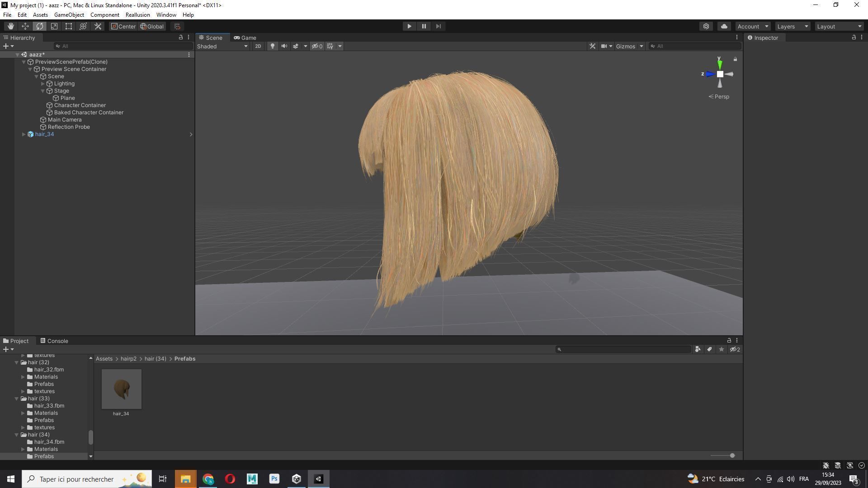
Task: Select Reflection Probe in Hierarchy
Action: click(x=69, y=127)
